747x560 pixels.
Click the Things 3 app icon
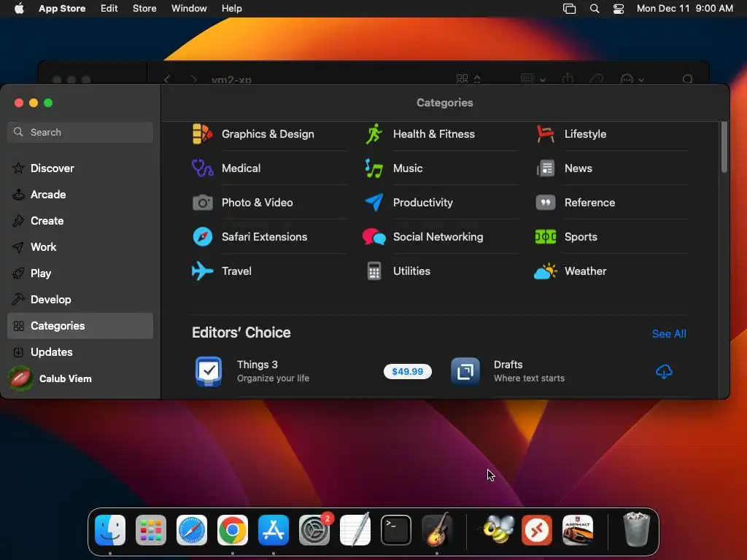(x=209, y=371)
